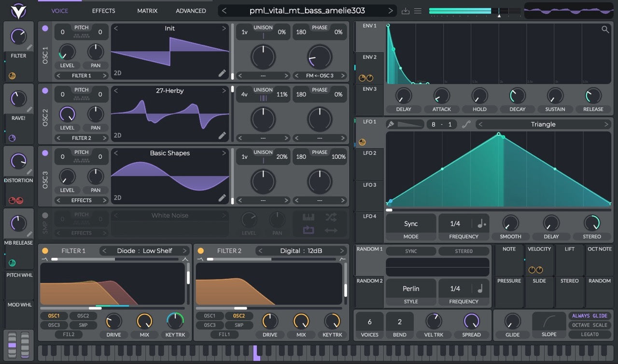Click Random 1 STEREO button
Image resolution: width=618 pixels, height=364 pixels.
click(x=463, y=252)
